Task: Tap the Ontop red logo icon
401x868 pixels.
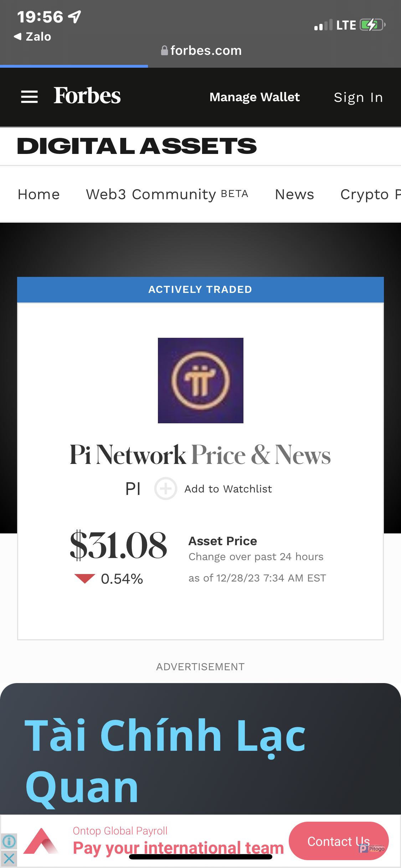Action: (41, 842)
